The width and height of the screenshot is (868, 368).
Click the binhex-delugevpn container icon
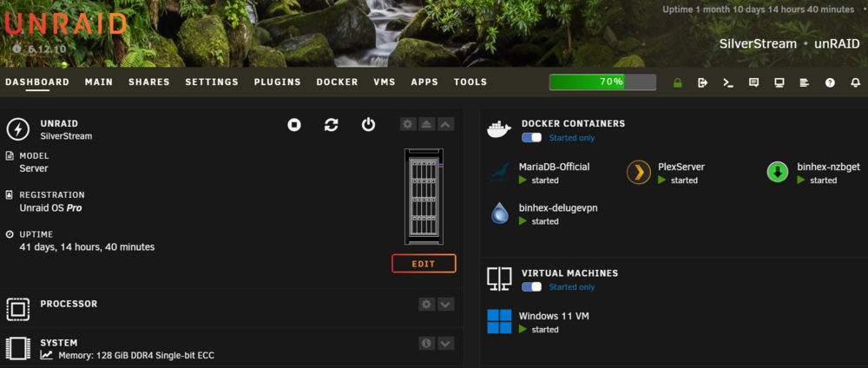500,214
